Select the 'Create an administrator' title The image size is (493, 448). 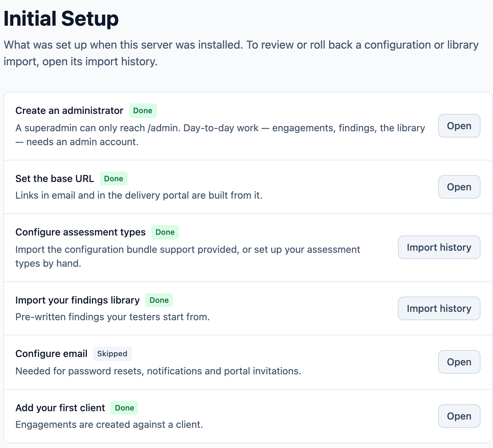69,110
